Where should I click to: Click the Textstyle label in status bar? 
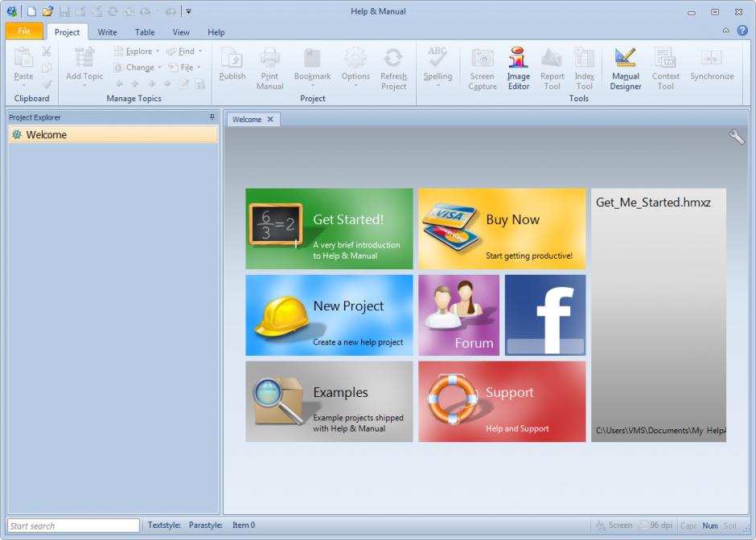pos(164,525)
